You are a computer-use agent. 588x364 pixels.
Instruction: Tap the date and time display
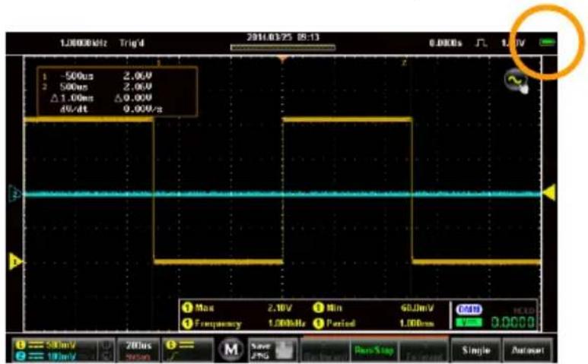click(283, 37)
